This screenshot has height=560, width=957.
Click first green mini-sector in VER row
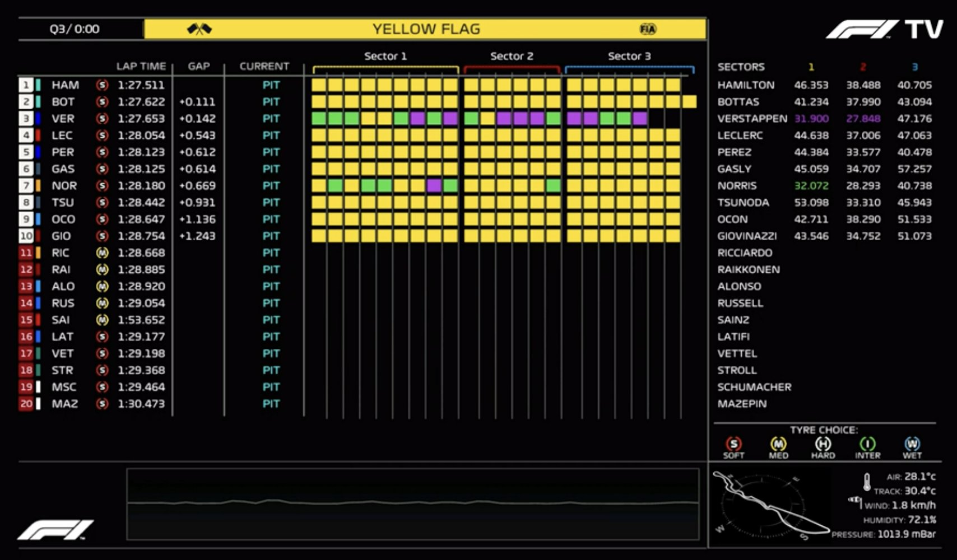[319, 118]
